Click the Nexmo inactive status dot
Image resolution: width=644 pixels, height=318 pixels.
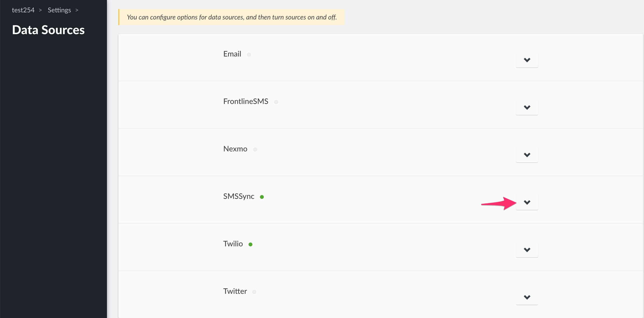pos(255,149)
